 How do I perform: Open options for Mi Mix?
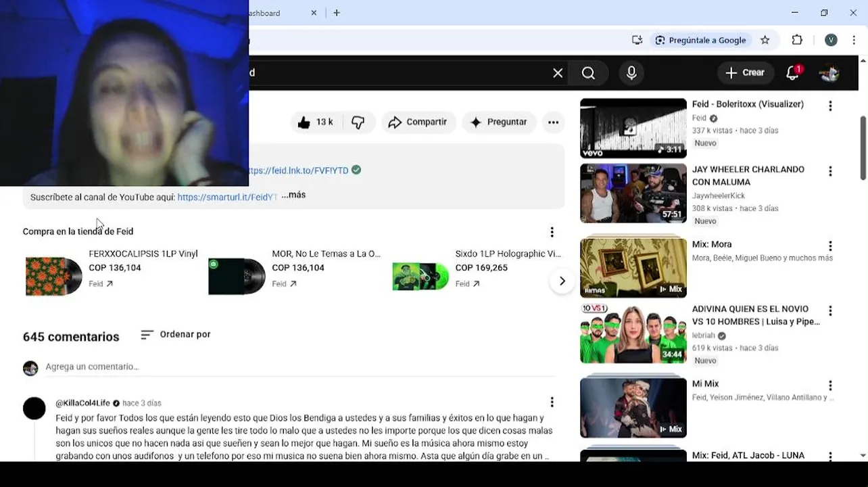830,386
